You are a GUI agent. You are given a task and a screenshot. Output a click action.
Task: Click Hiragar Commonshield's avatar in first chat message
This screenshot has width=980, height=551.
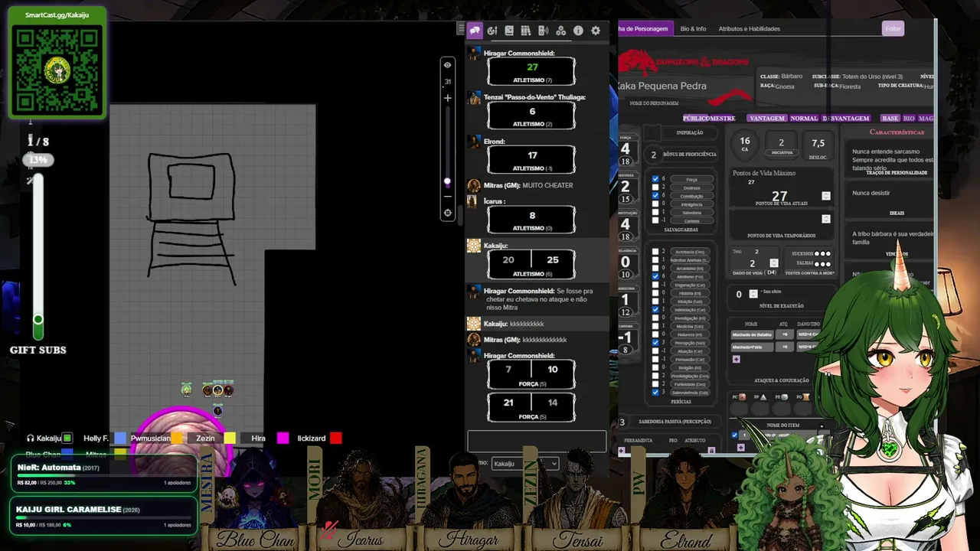(x=475, y=54)
